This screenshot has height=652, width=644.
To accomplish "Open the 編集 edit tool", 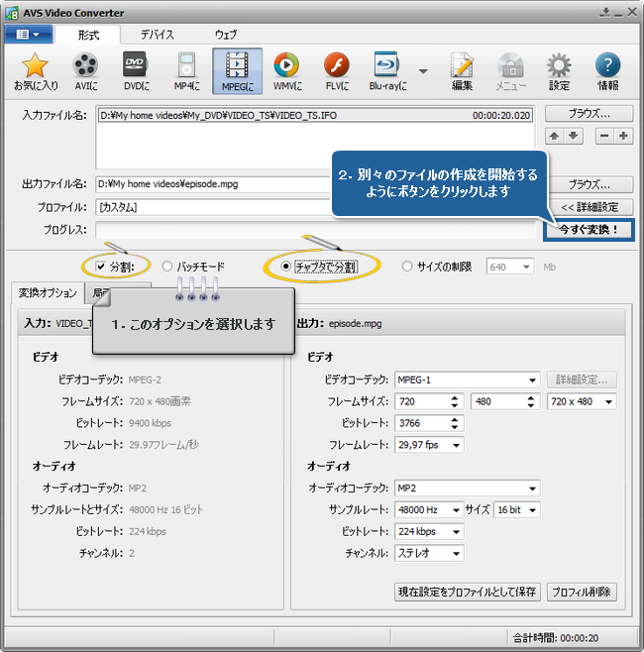I will tap(462, 71).
